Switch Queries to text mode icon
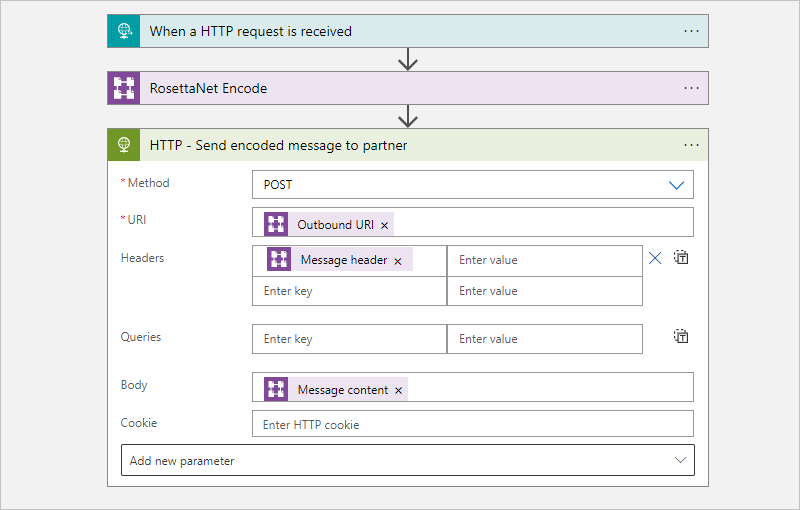The width and height of the screenshot is (800, 510). click(x=681, y=337)
